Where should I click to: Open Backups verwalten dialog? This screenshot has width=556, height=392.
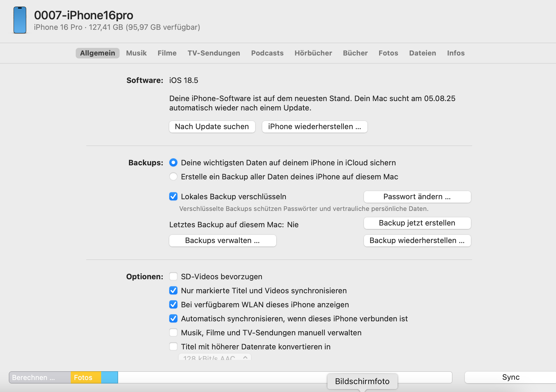click(222, 241)
